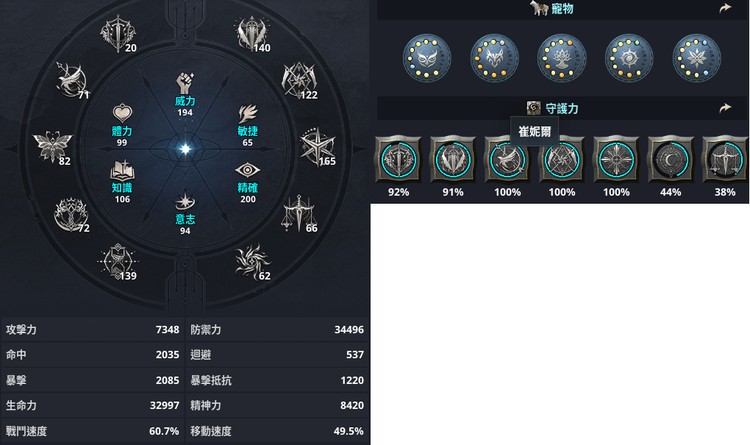Viewport: 750px width, 445px height.
Task: Open the 守護力 section share arrow
Action: (726, 108)
